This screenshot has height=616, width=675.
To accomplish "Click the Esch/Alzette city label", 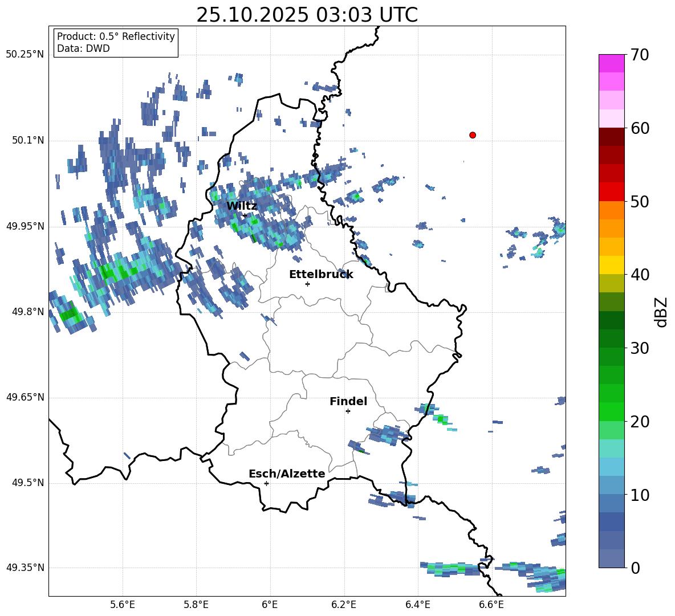I will click(x=287, y=474).
